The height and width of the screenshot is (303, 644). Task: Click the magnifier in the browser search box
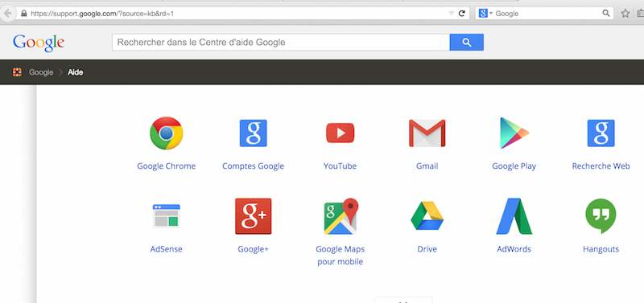606,13
